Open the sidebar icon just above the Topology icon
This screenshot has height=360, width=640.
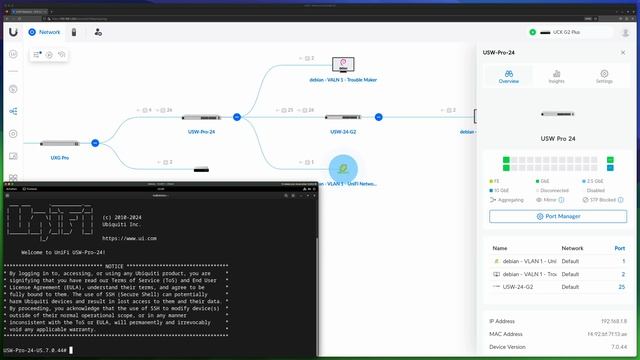[x=13, y=89]
